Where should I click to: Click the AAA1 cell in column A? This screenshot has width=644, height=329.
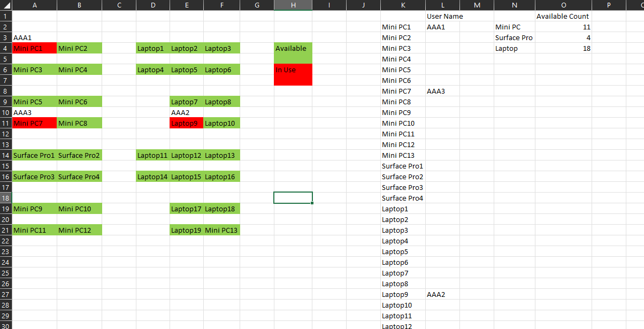(34, 37)
